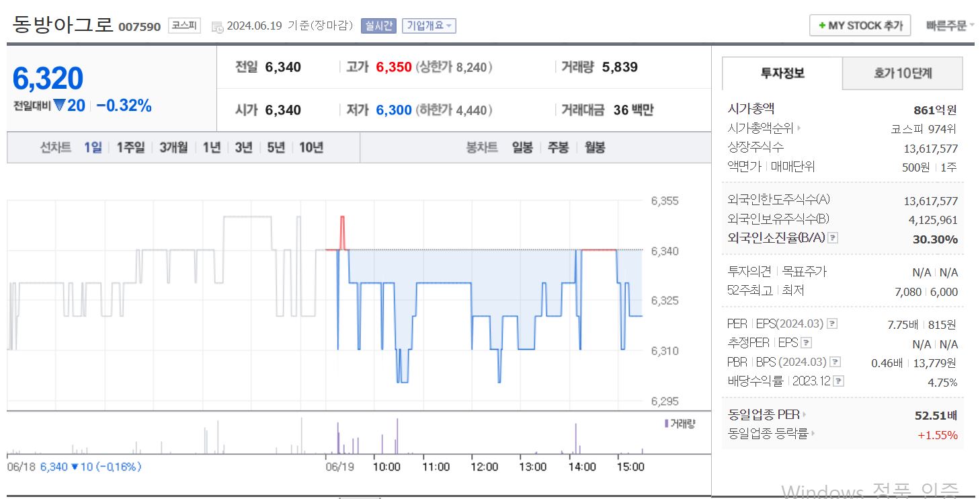Viewport: 980px width, 499px height.
Task: Select the 3년 line chart period
Action: [x=243, y=147]
